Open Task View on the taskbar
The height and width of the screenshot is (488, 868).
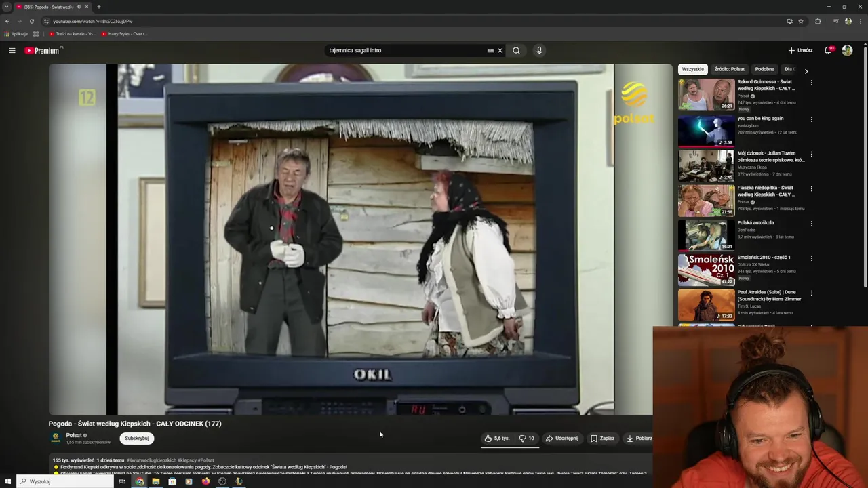(122, 481)
